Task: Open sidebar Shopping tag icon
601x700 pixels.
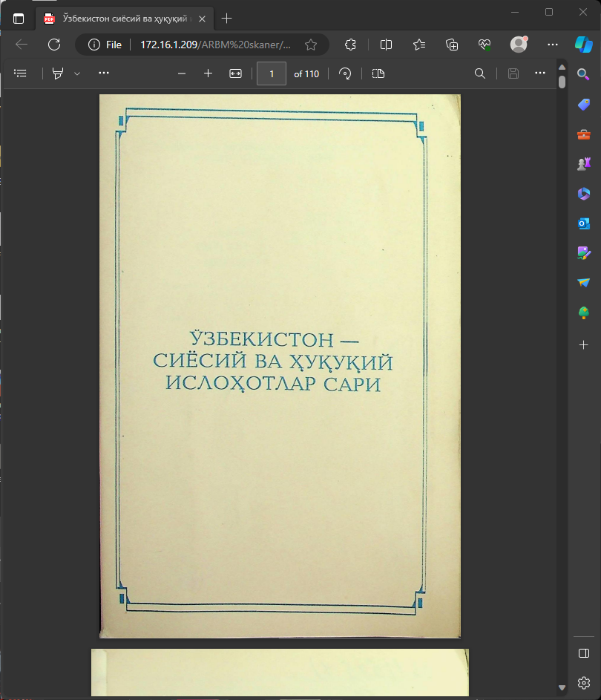Action: point(584,105)
